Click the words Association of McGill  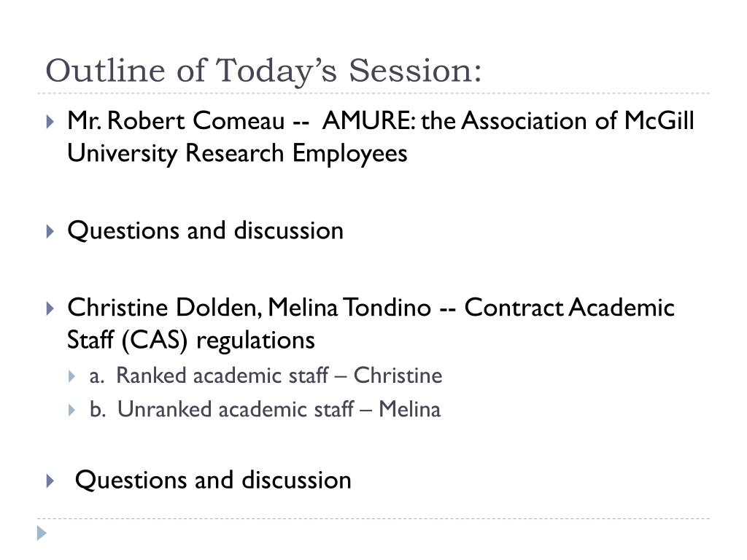pyautogui.click(x=578, y=120)
